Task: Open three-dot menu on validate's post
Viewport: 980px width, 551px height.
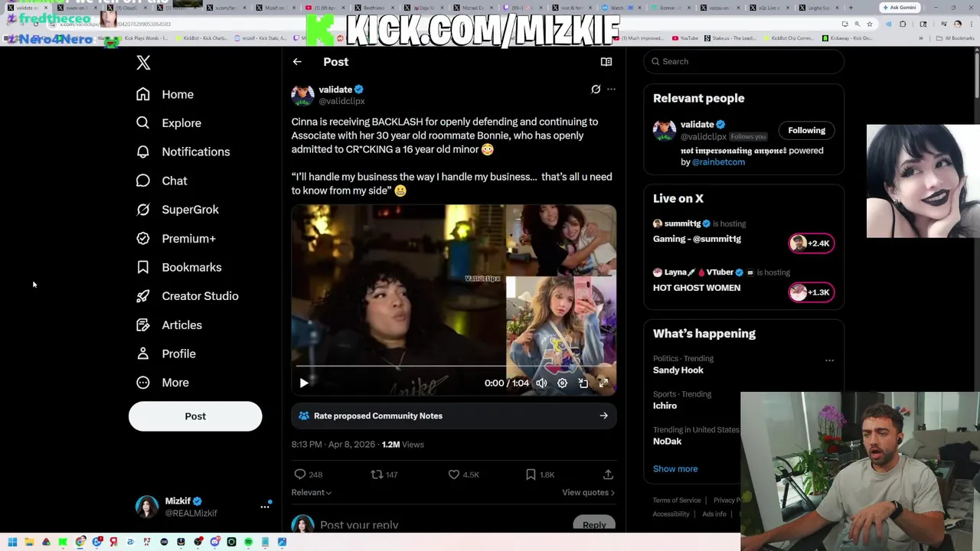Action: (x=611, y=90)
